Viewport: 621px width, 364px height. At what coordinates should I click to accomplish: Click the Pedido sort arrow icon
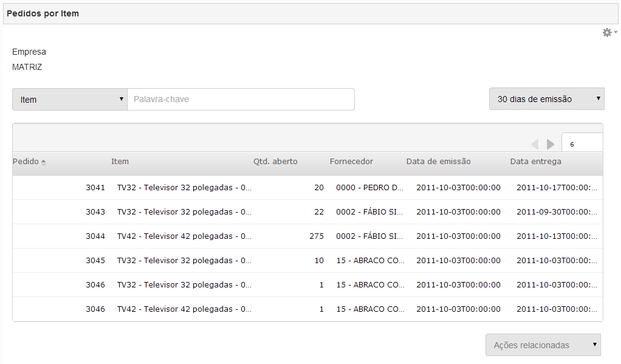(44, 162)
